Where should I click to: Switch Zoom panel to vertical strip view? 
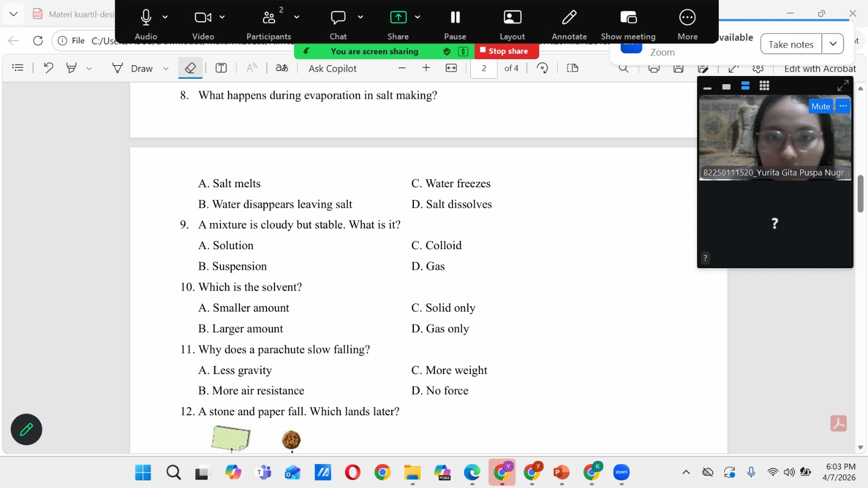pyautogui.click(x=745, y=86)
